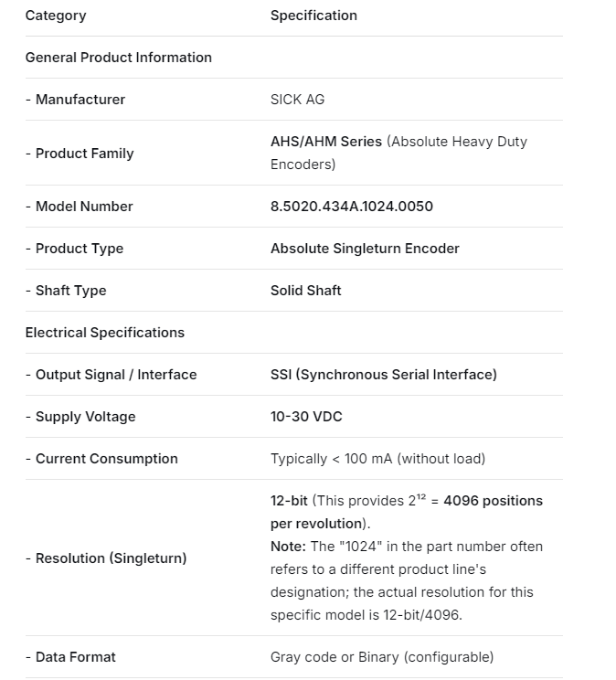Click the Specification column header

[313, 16]
